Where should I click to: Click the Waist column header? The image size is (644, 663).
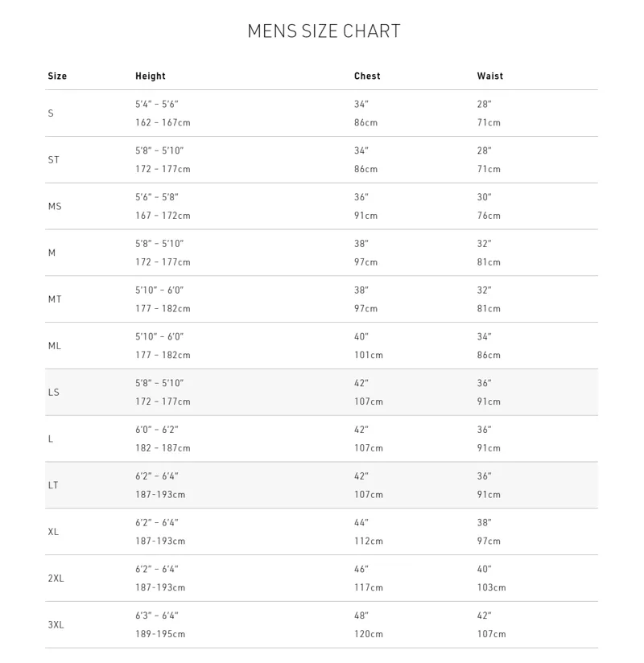click(x=489, y=76)
